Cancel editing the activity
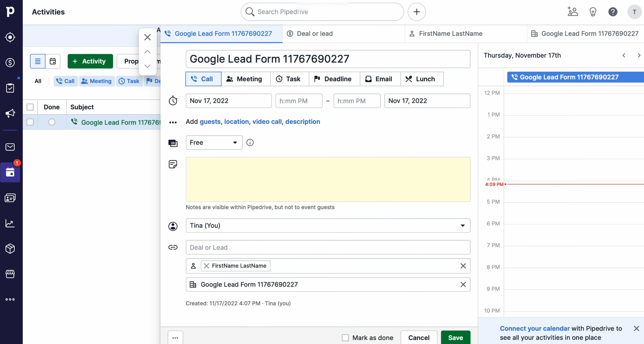Viewport: 644px width, 344px height. coord(419,338)
